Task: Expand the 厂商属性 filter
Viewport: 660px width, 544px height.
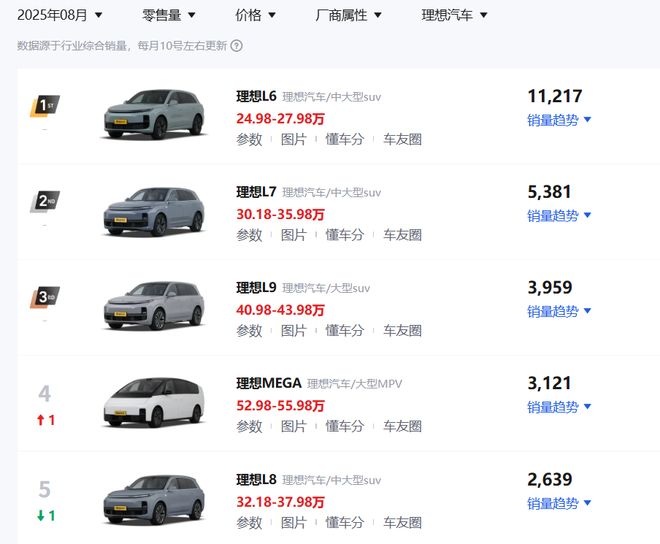Action: click(348, 15)
